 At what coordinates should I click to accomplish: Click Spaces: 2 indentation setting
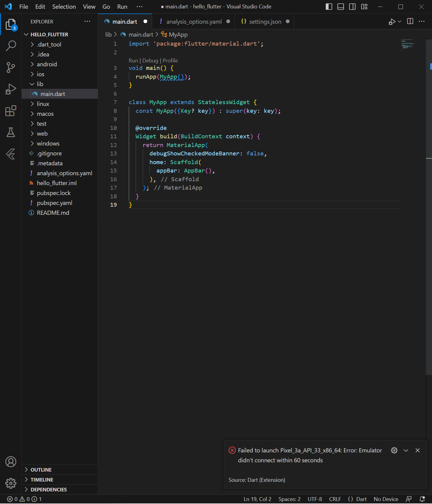click(x=289, y=499)
